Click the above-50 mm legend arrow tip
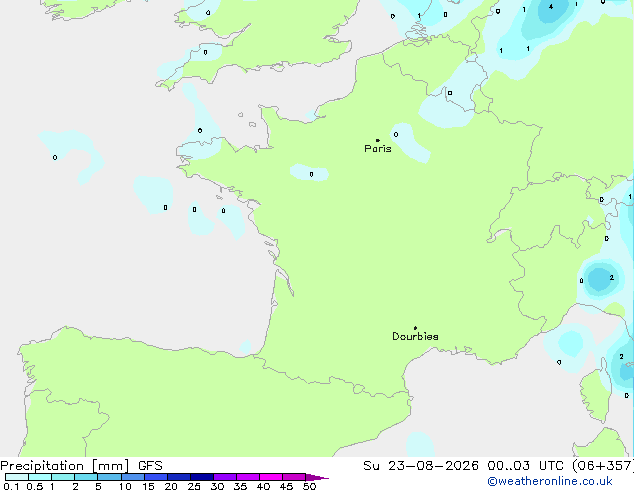This screenshot has height=490, width=634. pyautogui.click(x=317, y=477)
